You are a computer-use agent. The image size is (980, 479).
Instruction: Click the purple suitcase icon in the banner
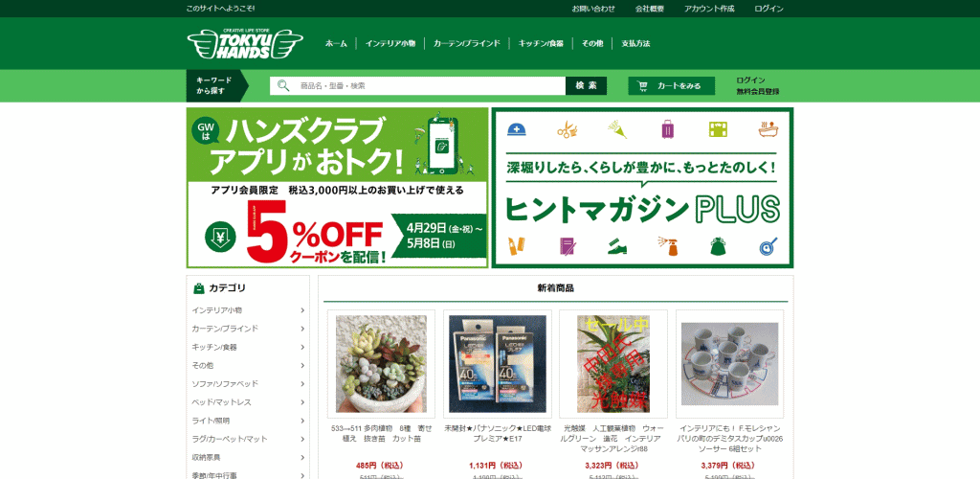[x=668, y=129]
